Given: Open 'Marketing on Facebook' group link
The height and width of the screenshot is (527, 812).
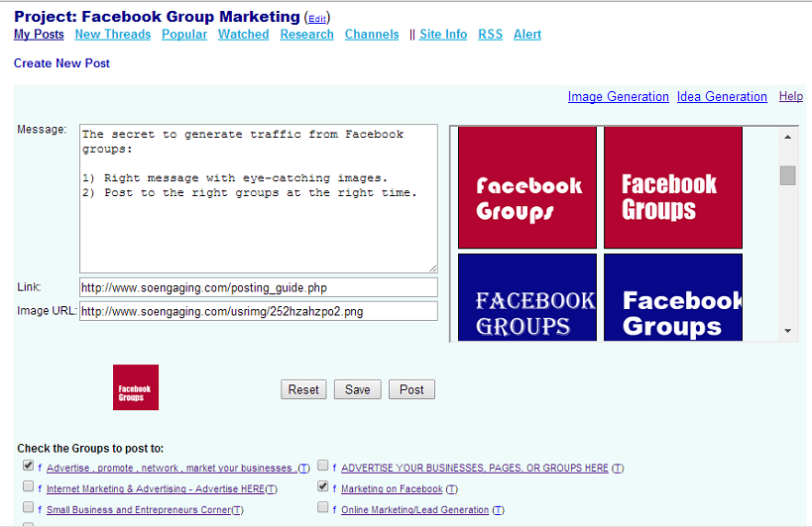Looking at the screenshot, I should coord(392,488).
